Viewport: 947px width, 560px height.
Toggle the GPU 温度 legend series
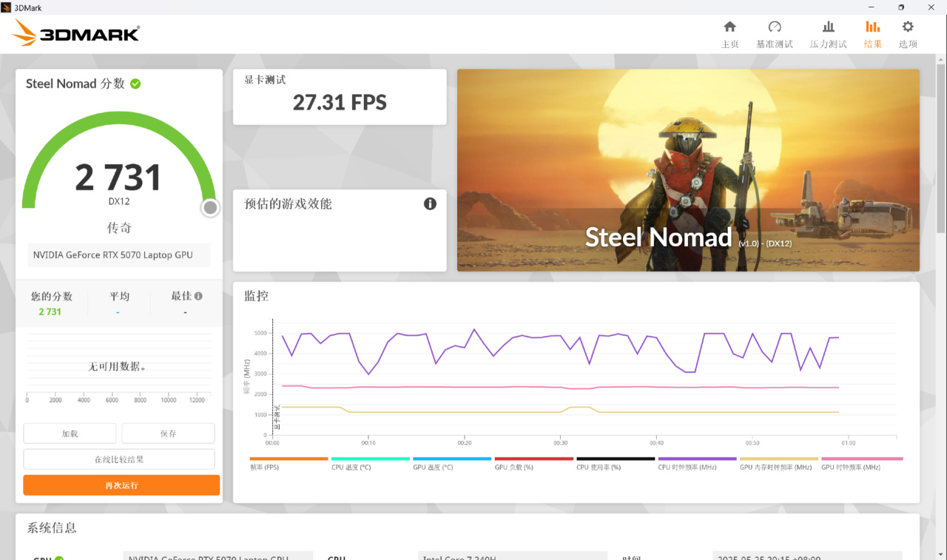coord(452,463)
